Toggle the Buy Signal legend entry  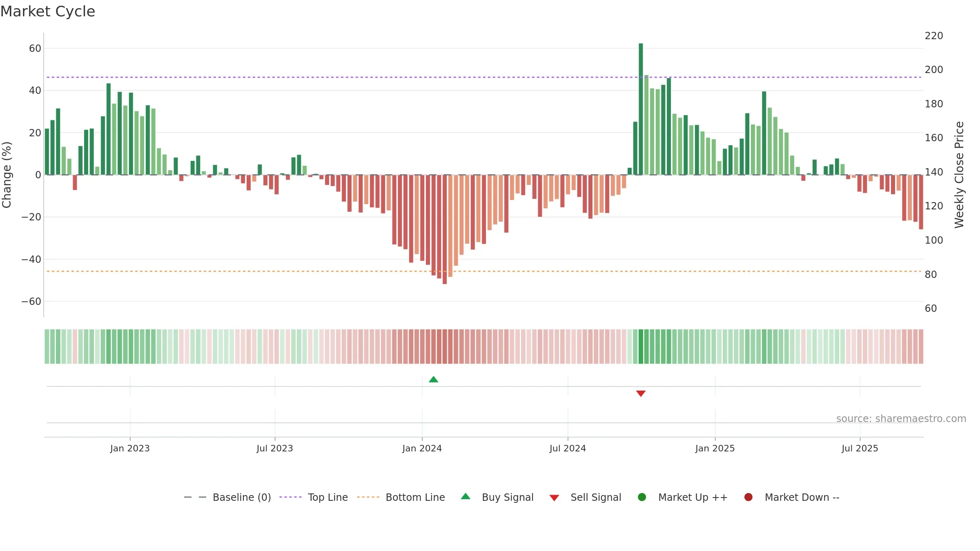click(x=497, y=497)
